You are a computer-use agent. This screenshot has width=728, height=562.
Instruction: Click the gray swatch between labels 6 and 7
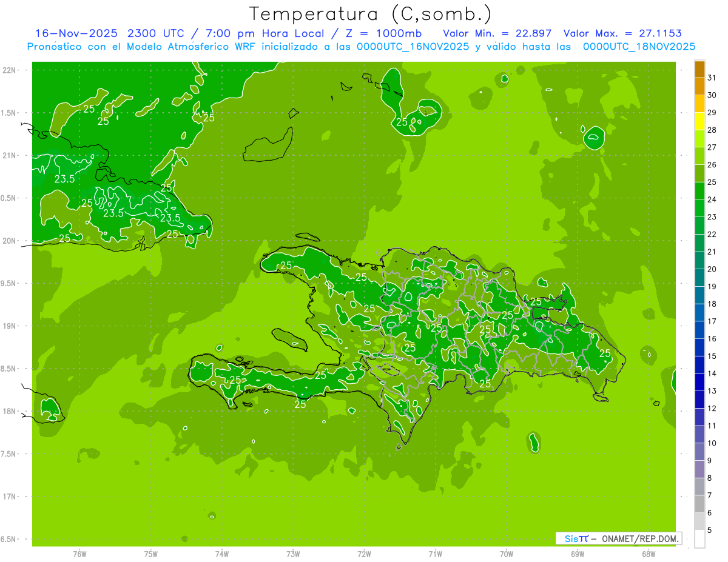(x=699, y=504)
